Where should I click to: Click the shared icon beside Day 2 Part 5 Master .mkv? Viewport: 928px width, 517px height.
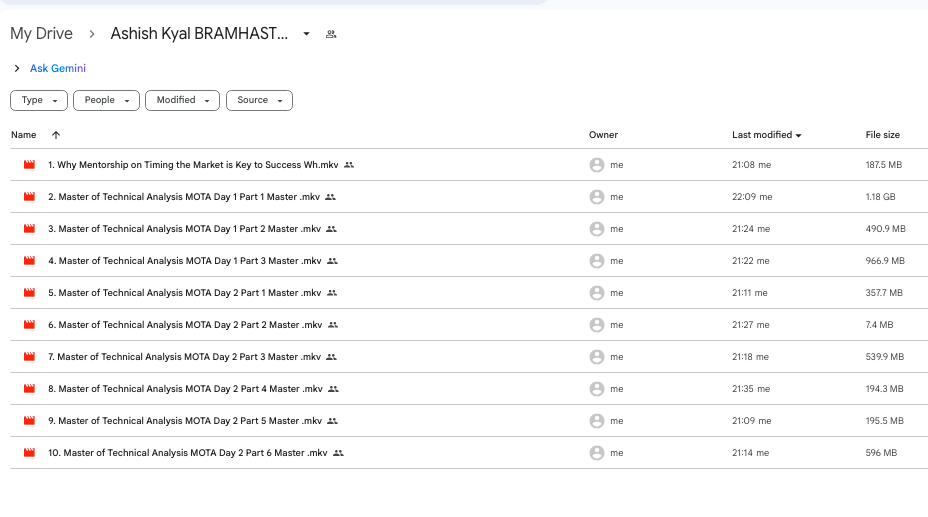(333, 421)
